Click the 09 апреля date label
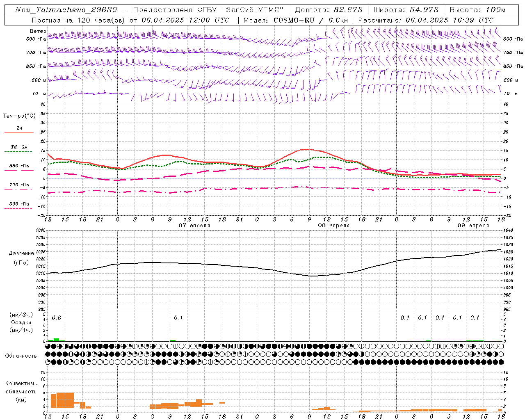This screenshot has height=420, width=525. click(x=473, y=226)
